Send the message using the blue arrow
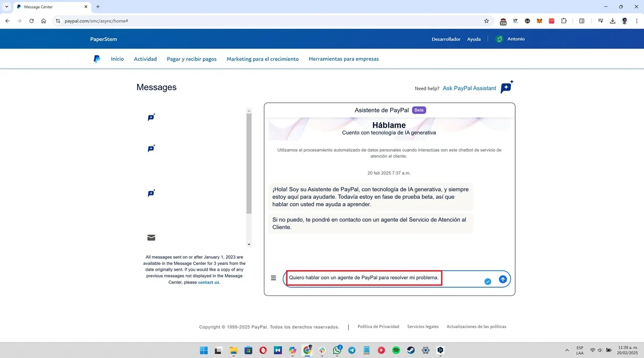Image resolution: width=644 pixels, height=358 pixels. (502, 279)
